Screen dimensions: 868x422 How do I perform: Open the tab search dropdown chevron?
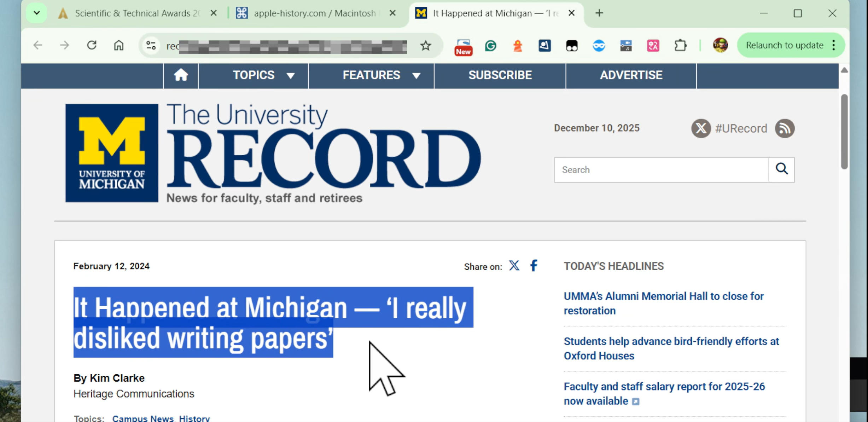(x=36, y=13)
